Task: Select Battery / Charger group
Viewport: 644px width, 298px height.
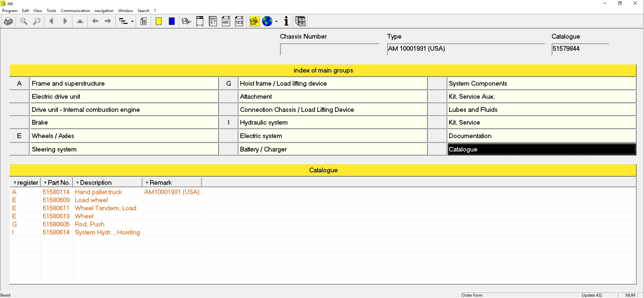Action: (x=332, y=149)
